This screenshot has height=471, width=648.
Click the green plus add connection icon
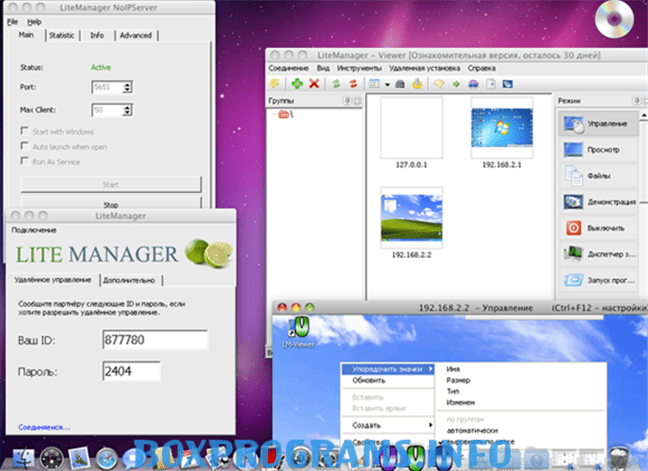point(297,84)
